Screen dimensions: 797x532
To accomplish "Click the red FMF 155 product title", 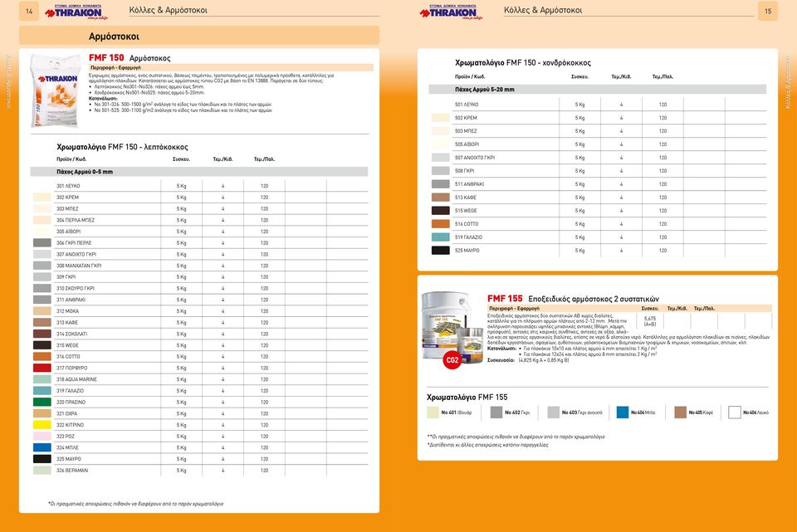I will (505, 299).
